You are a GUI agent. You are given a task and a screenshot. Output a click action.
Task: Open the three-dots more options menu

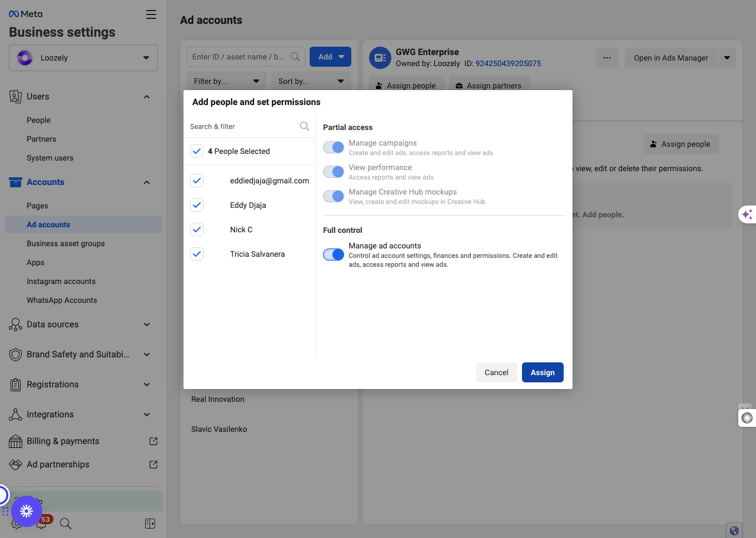tap(607, 58)
